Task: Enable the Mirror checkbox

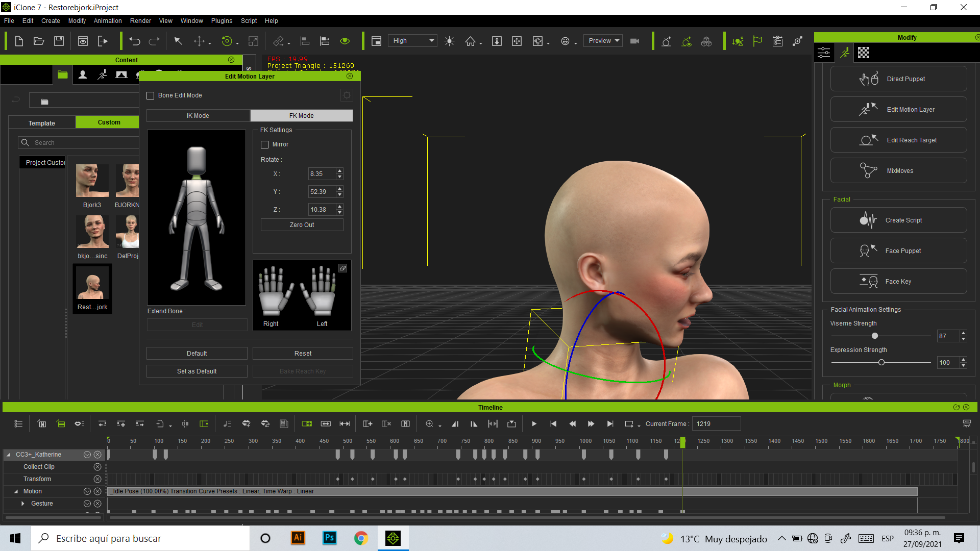Action: 265,145
